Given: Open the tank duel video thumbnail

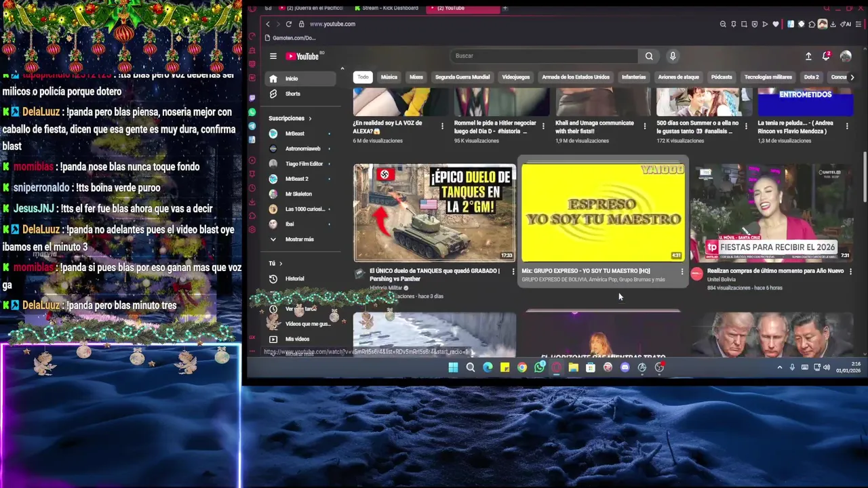Looking at the screenshot, I should (434, 213).
